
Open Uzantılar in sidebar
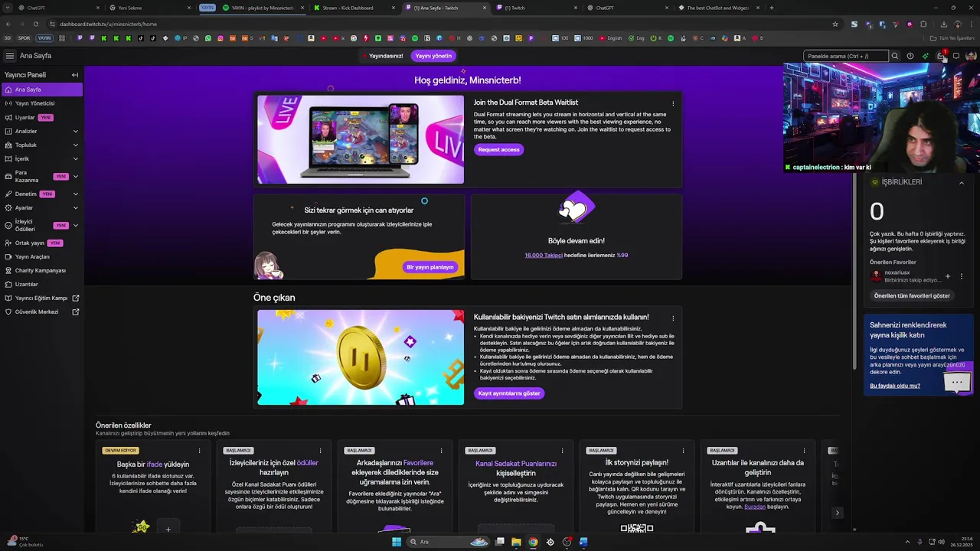tap(41, 284)
